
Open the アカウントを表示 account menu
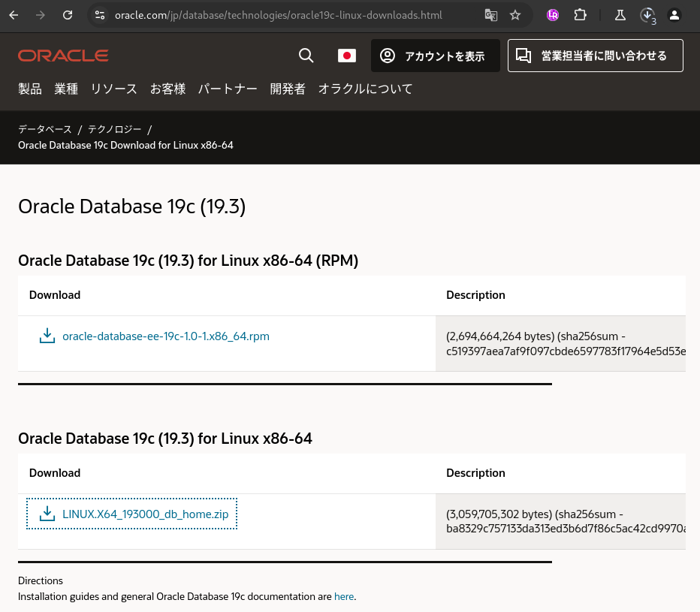point(435,55)
